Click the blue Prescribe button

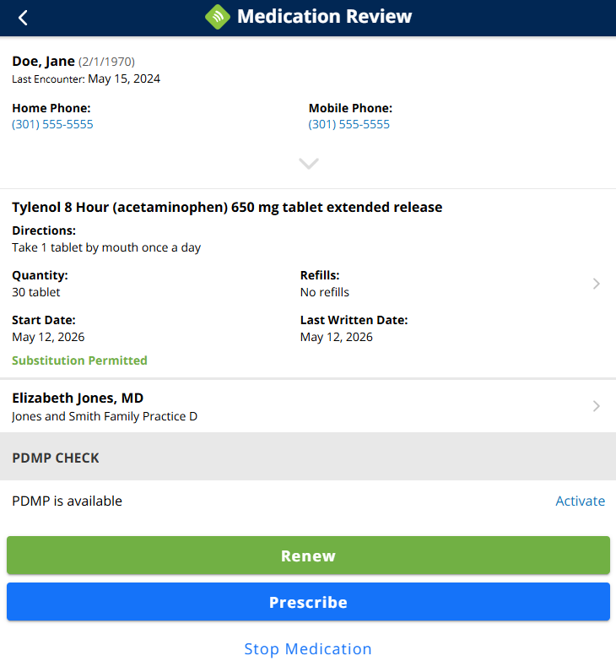coord(308,602)
